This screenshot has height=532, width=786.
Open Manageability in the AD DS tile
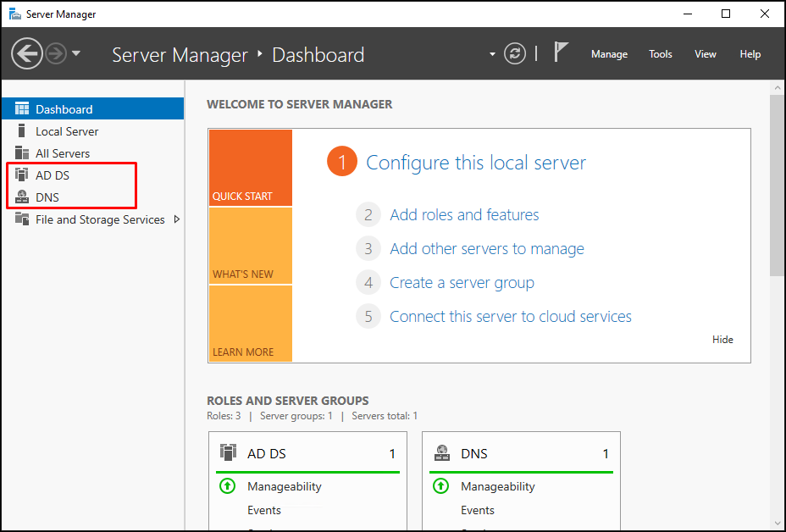click(x=285, y=486)
